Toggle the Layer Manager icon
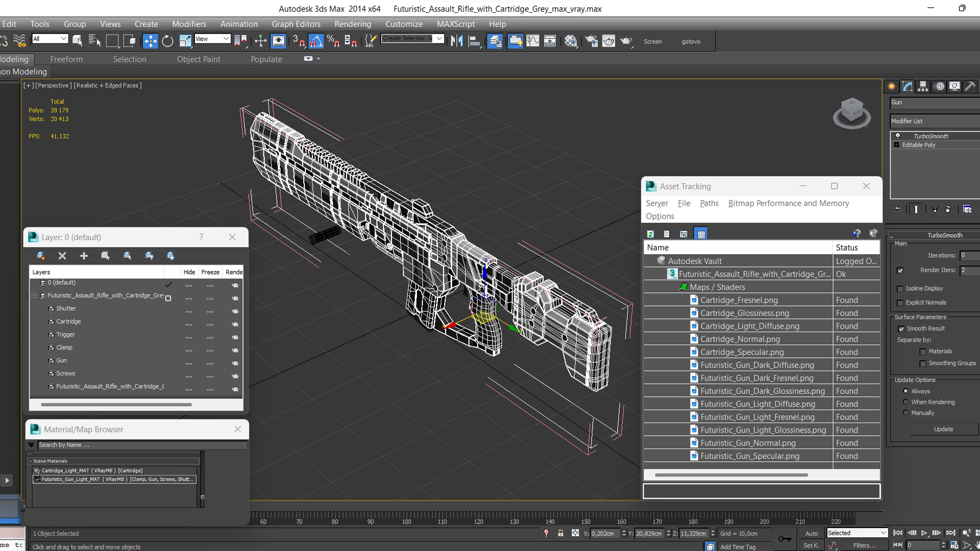This screenshot has height=551, width=980. (x=495, y=41)
